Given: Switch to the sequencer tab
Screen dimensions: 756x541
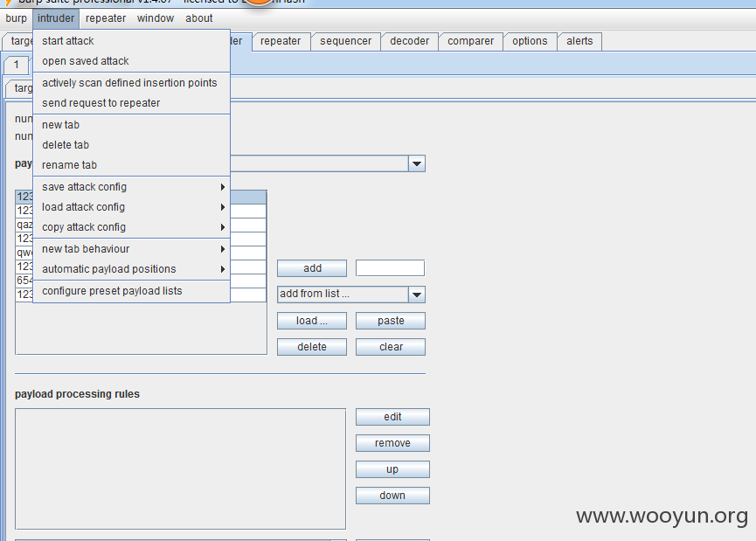Looking at the screenshot, I should pyautogui.click(x=346, y=41).
